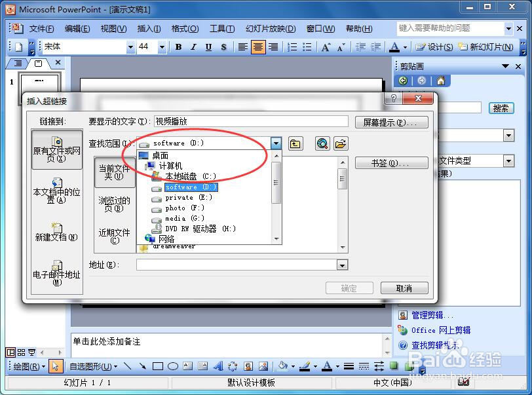Image resolution: width=532 pixels, height=395 pixels.
Task: Click the line style icon
Action: [349, 366]
